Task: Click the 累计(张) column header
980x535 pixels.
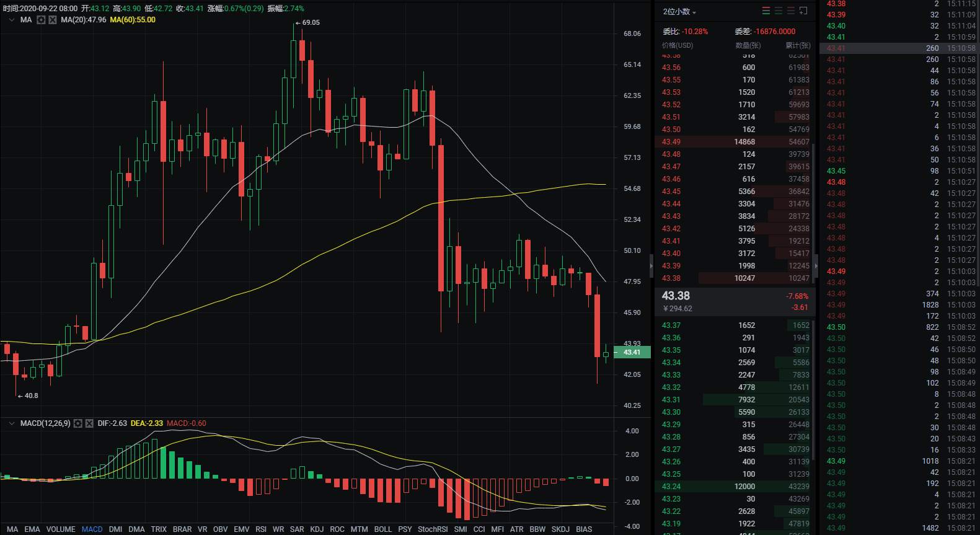Action: 798,45
